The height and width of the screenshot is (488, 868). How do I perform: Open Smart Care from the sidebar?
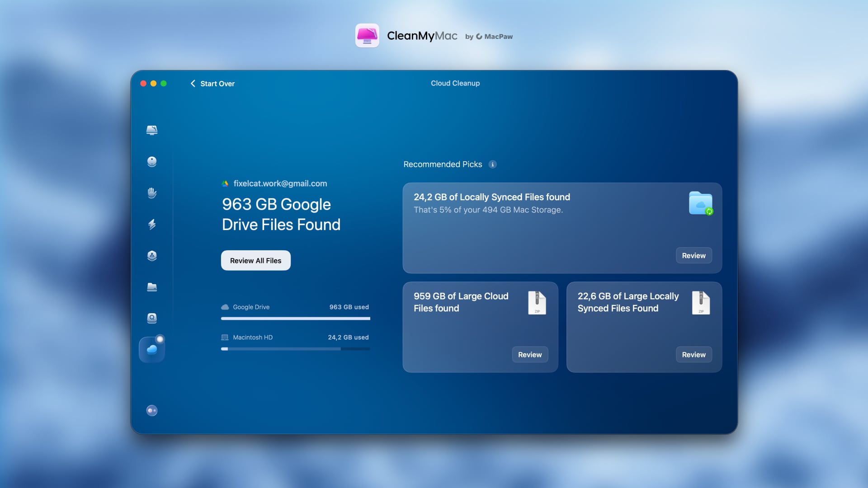152,130
